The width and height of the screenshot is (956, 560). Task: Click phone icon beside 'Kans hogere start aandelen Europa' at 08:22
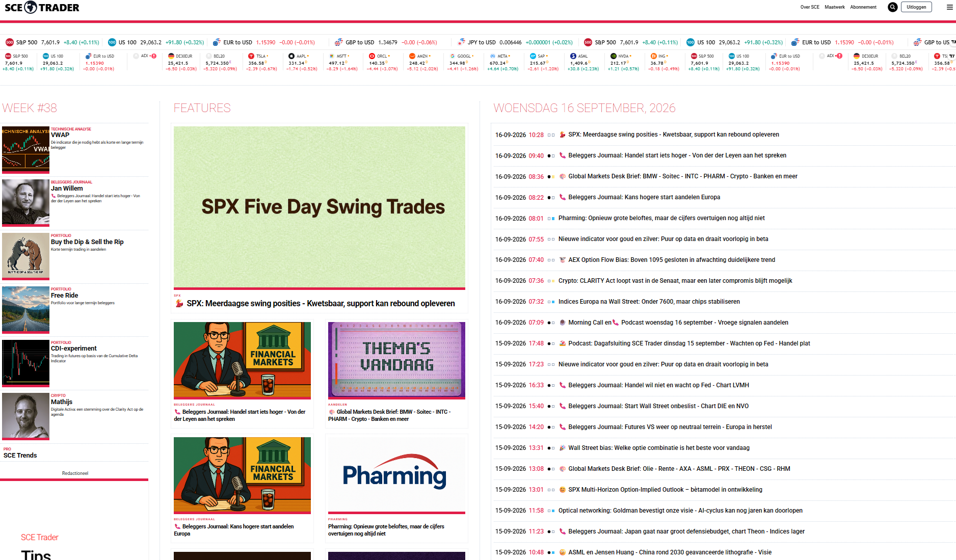[x=563, y=197]
